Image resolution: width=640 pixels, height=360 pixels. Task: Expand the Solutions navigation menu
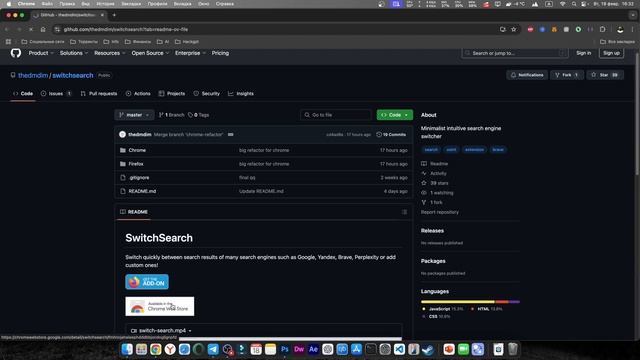click(73, 53)
